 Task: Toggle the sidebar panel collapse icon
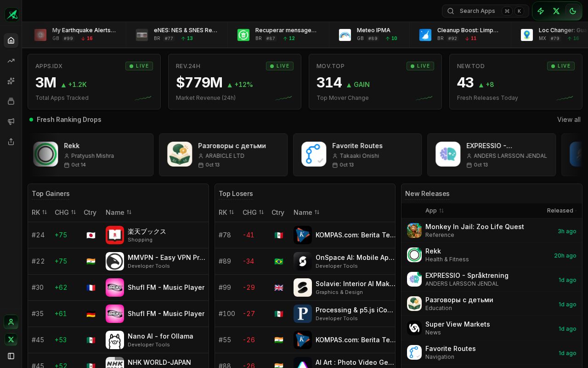11,356
